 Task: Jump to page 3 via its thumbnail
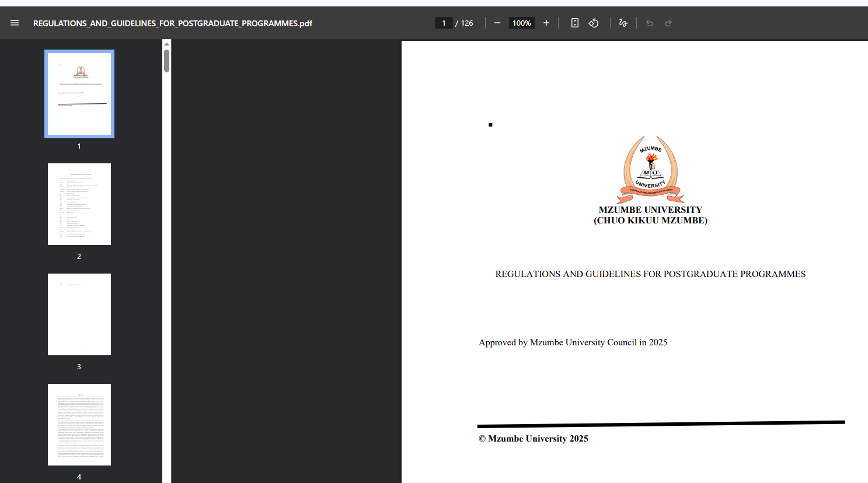79,314
